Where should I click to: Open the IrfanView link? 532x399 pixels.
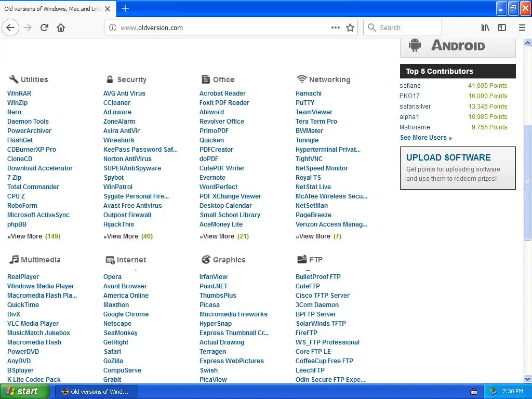pyautogui.click(x=214, y=277)
